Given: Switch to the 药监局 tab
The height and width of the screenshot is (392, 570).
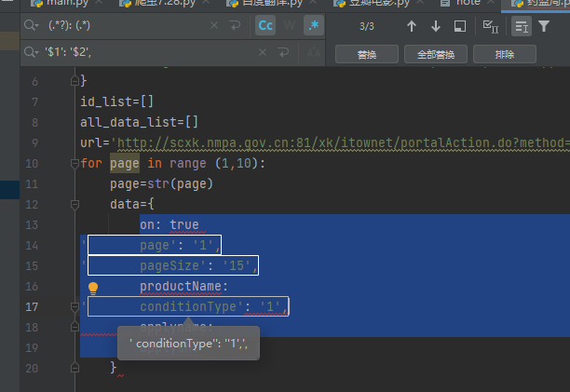Looking at the screenshot, I should tap(541, 4).
